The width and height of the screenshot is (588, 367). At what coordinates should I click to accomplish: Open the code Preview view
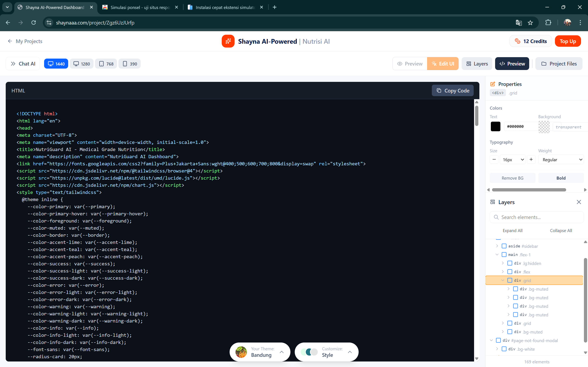pos(511,64)
